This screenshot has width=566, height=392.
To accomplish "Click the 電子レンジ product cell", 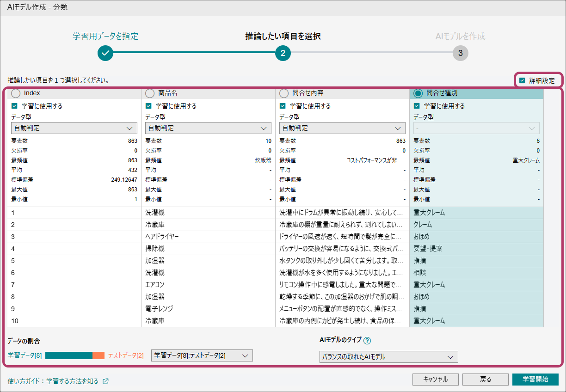I will tap(208, 309).
